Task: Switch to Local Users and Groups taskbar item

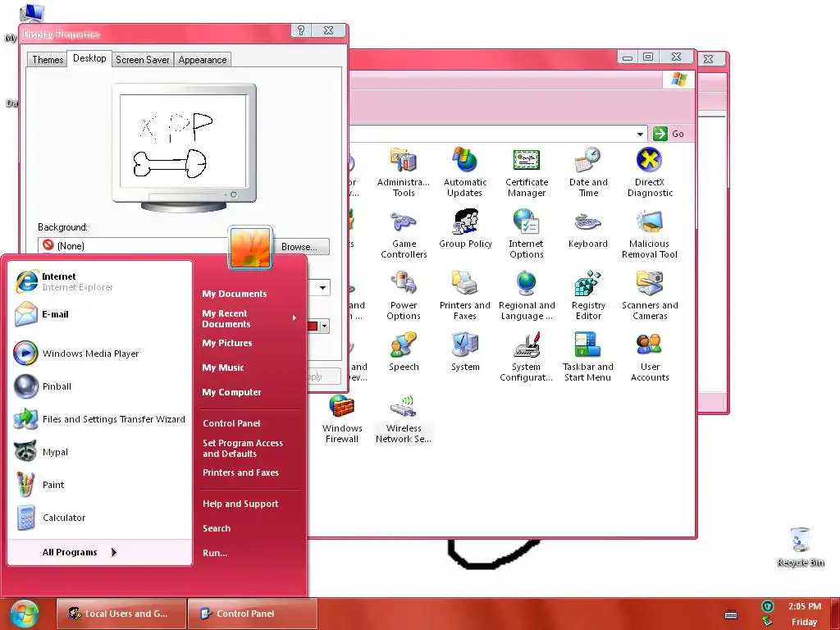Action: [x=121, y=614]
